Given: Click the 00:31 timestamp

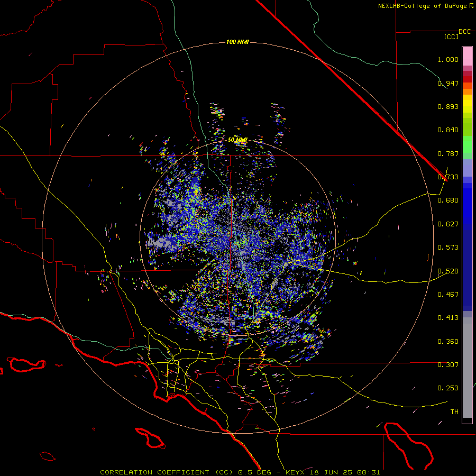Looking at the screenshot, I should [368, 472].
